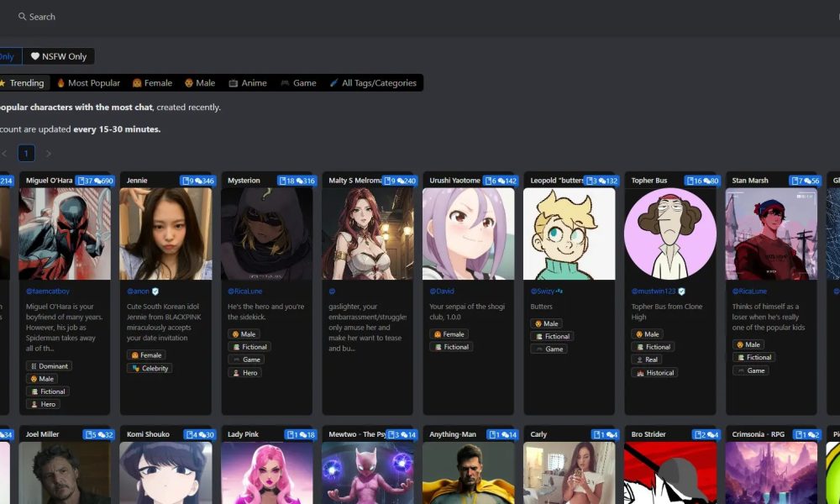Open Komi Shouko character image
Image resolution: width=840 pixels, height=504 pixels.
pos(165,473)
